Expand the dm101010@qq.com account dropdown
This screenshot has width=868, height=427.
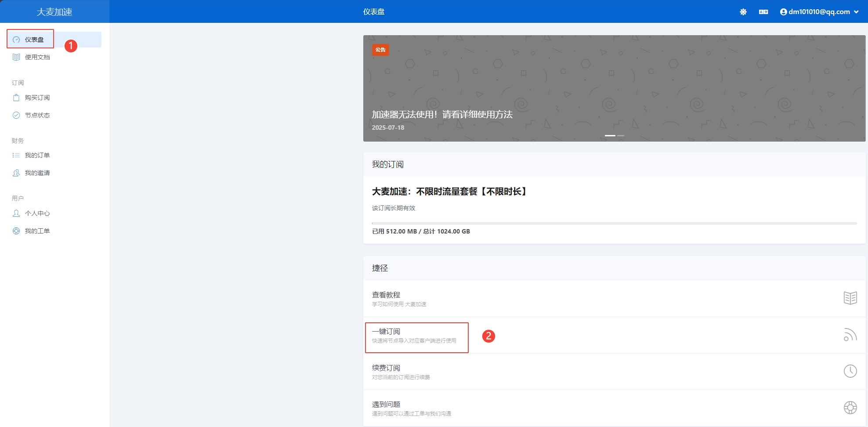pyautogui.click(x=819, y=12)
